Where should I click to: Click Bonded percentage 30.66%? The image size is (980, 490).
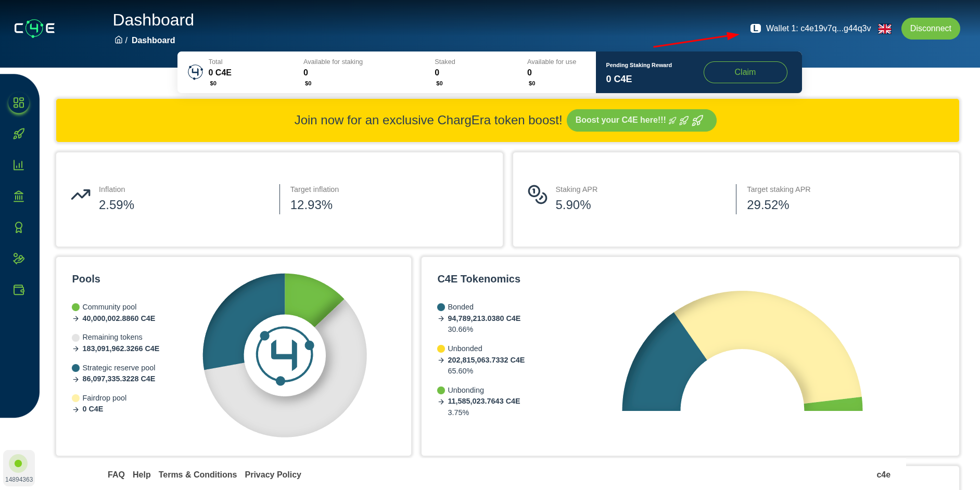coord(461,329)
